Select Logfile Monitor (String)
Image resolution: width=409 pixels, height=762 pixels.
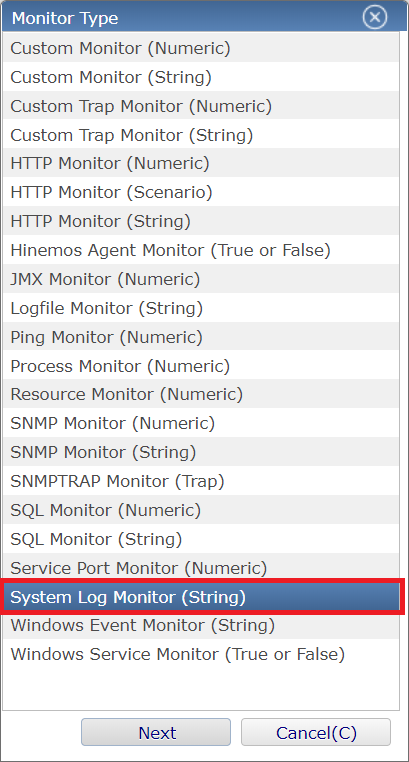click(x=201, y=308)
